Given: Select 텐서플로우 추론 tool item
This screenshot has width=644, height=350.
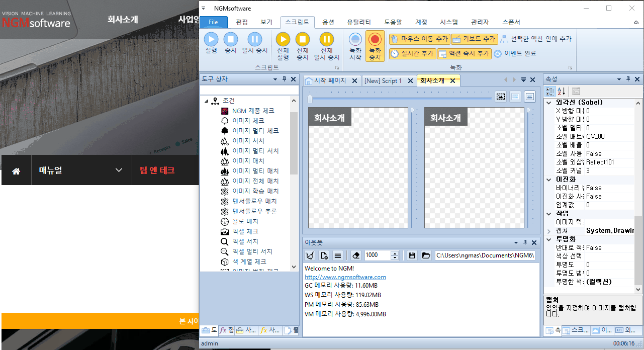Looking at the screenshot, I should pos(254,211).
